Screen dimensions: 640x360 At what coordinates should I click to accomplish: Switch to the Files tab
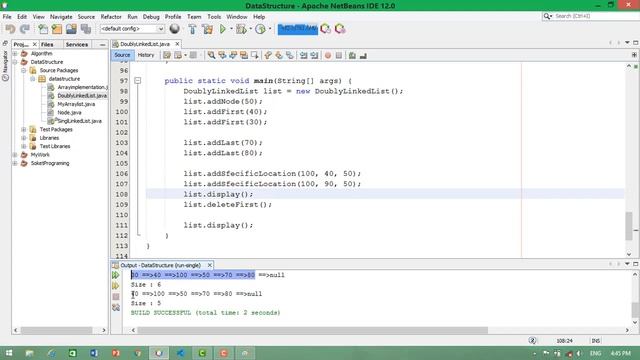(47, 44)
